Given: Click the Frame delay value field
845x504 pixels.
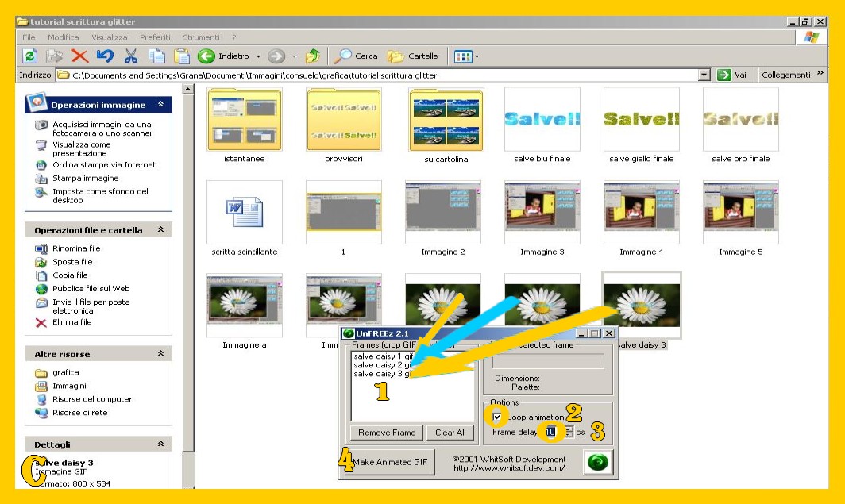Looking at the screenshot, I should click(x=550, y=433).
